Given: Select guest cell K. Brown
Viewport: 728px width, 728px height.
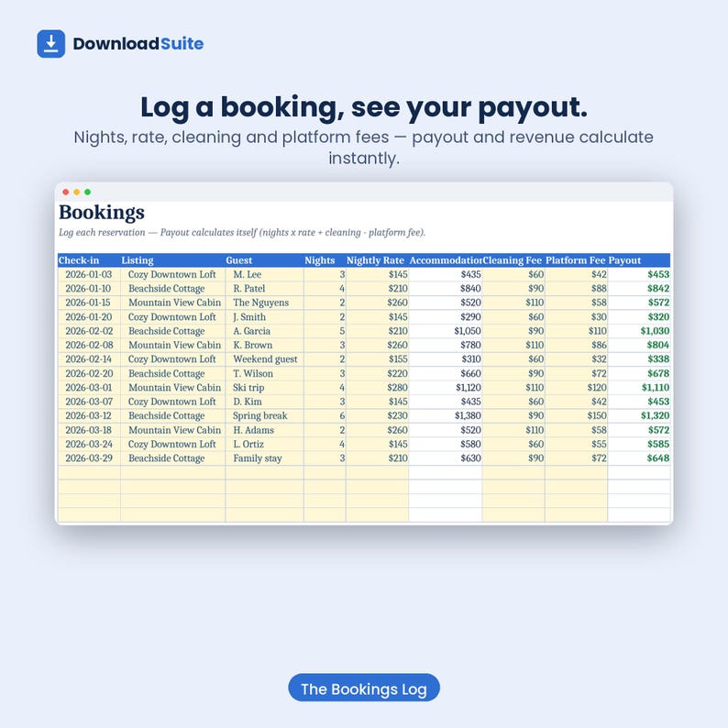Looking at the screenshot, I should coord(264,345).
